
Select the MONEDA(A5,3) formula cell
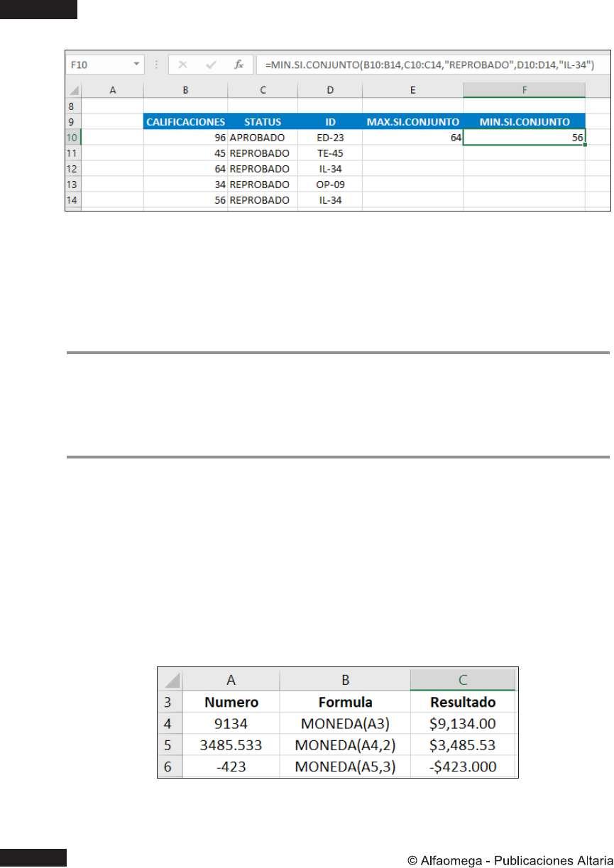[345, 767]
